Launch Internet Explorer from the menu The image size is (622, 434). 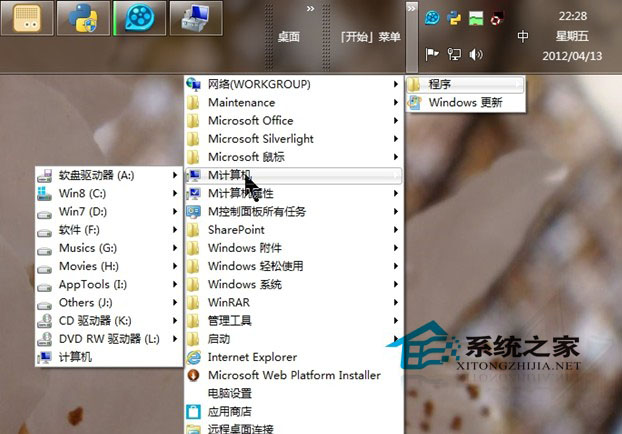[x=252, y=357]
